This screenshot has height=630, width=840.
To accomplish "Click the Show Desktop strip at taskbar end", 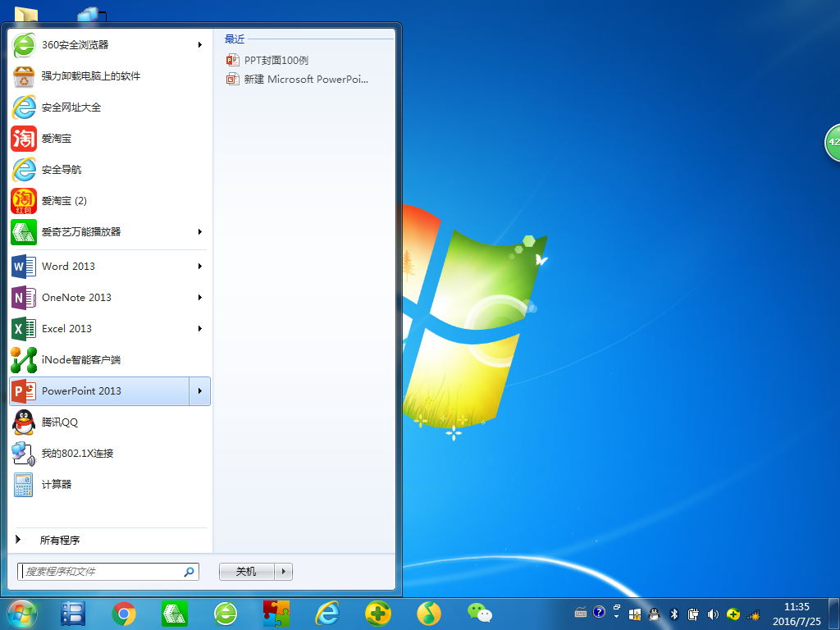I will [835, 614].
